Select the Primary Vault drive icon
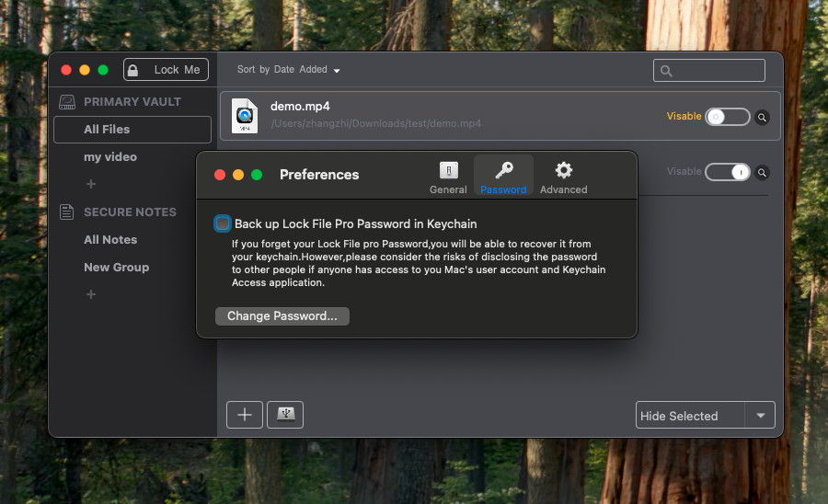 click(x=67, y=102)
